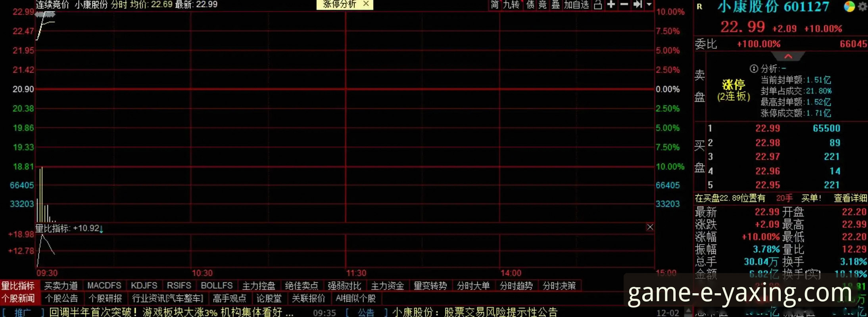Click the 涨停 (2连板) label

[734, 90]
